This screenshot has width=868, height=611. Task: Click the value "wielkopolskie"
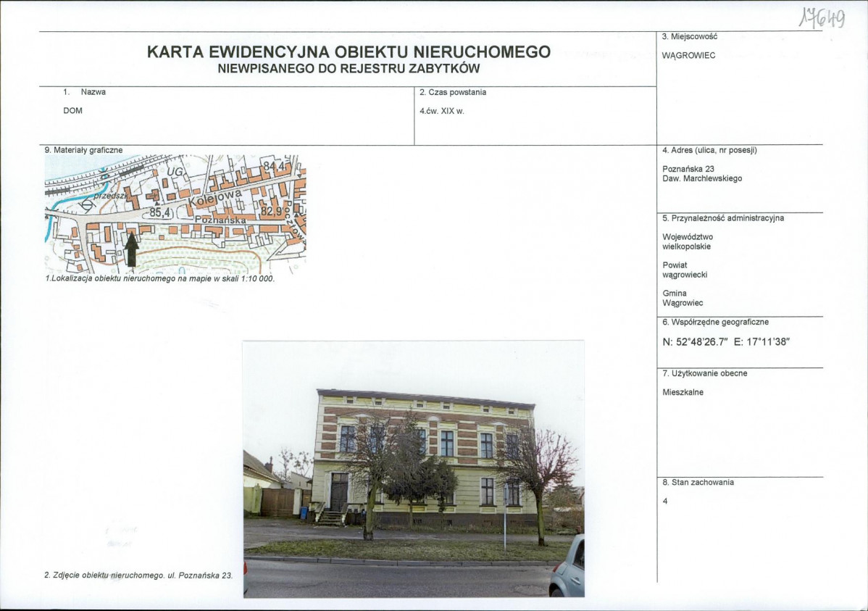pyautogui.click(x=686, y=246)
